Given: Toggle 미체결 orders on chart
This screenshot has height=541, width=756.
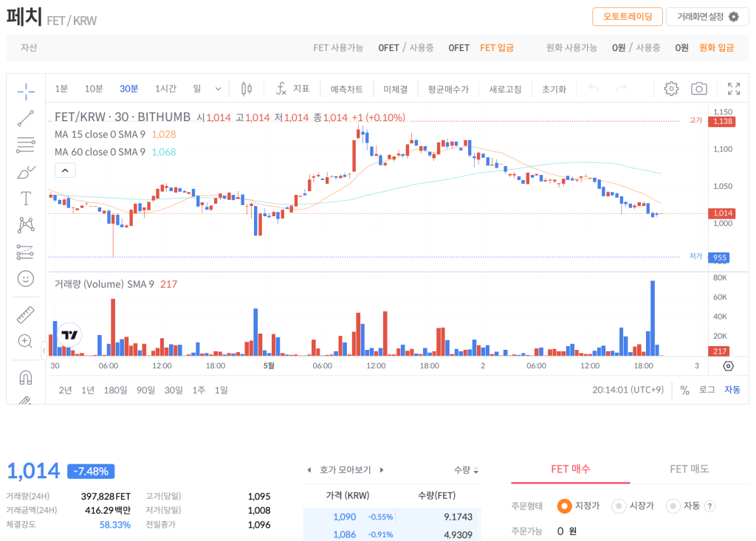Looking at the screenshot, I should [x=396, y=89].
